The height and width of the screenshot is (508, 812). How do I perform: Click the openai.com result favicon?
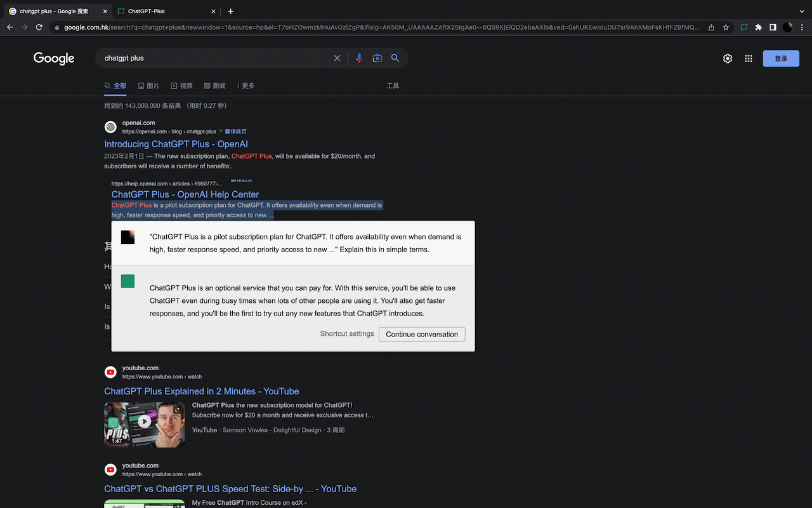tap(110, 127)
